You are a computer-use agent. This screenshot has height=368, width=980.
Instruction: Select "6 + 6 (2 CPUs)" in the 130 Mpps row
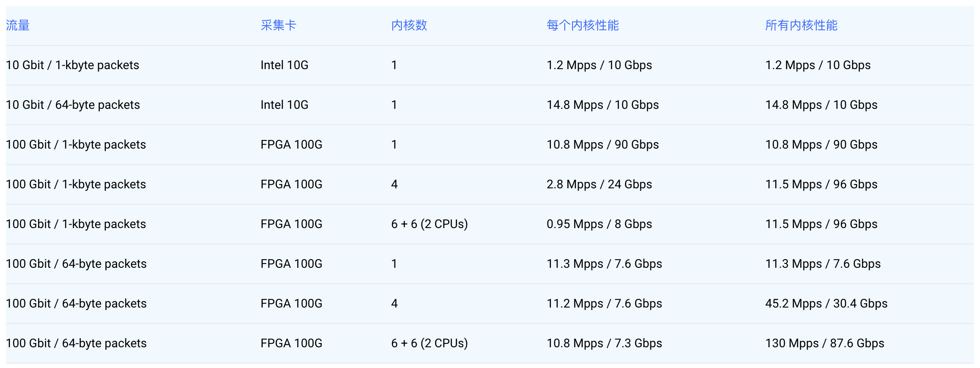tap(429, 343)
